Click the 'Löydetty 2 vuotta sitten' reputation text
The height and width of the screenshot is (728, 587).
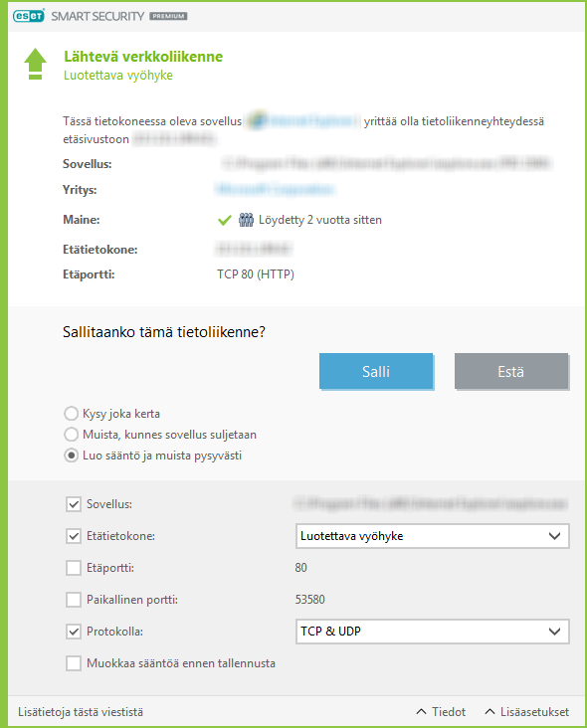point(320,220)
